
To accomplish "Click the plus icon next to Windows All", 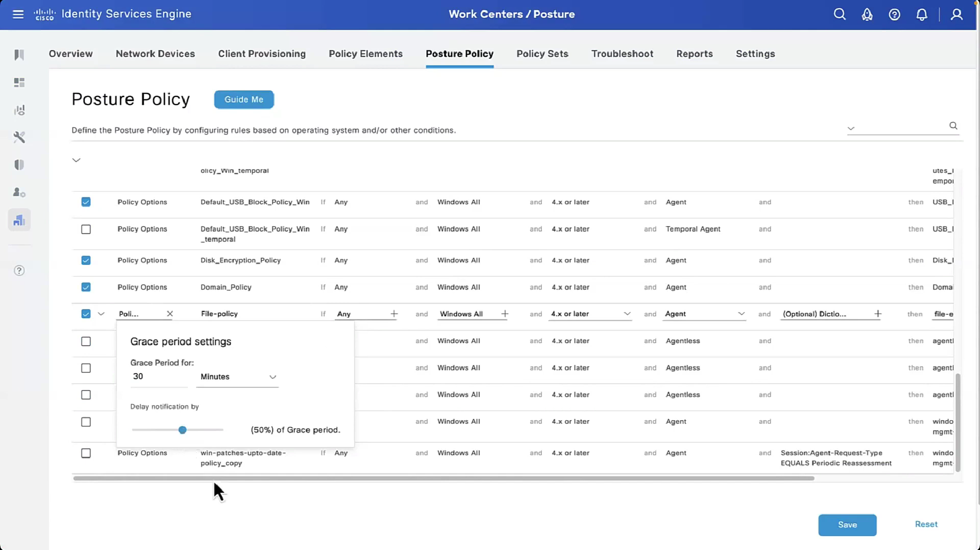I will tap(504, 313).
